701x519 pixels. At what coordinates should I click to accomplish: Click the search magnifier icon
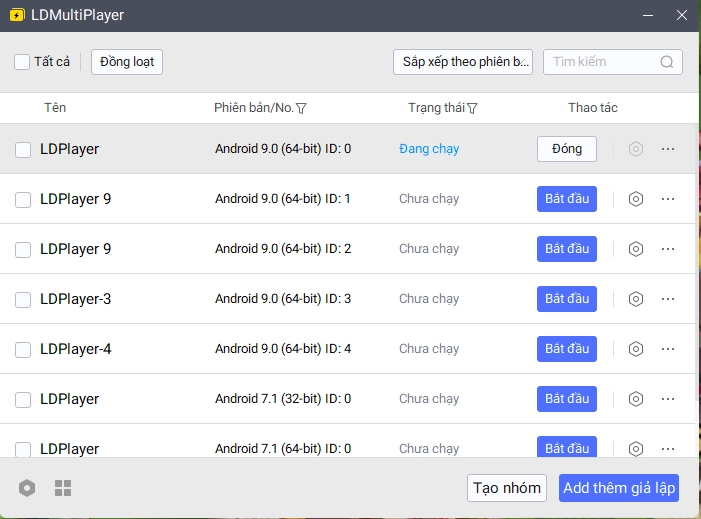[667, 62]
